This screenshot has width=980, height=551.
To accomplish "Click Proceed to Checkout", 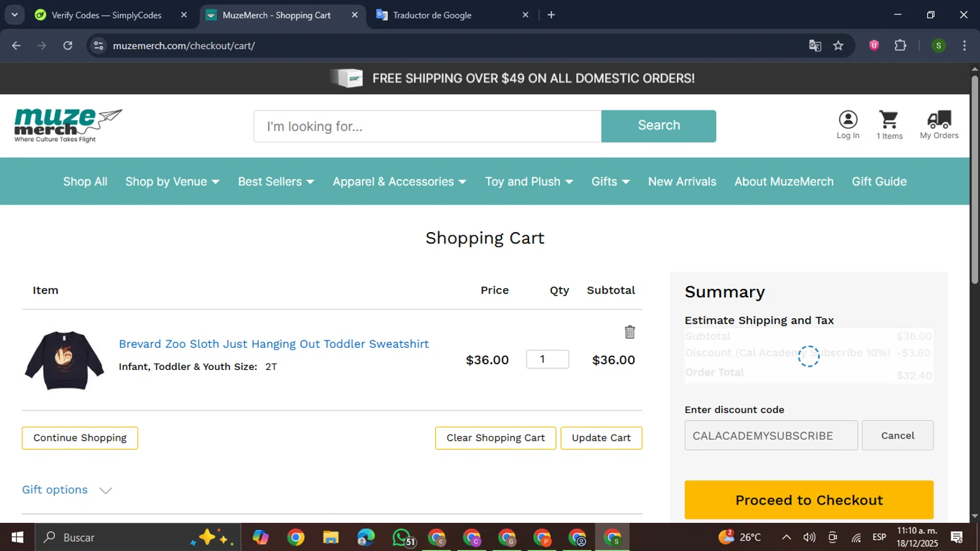I will coord(809,500).
